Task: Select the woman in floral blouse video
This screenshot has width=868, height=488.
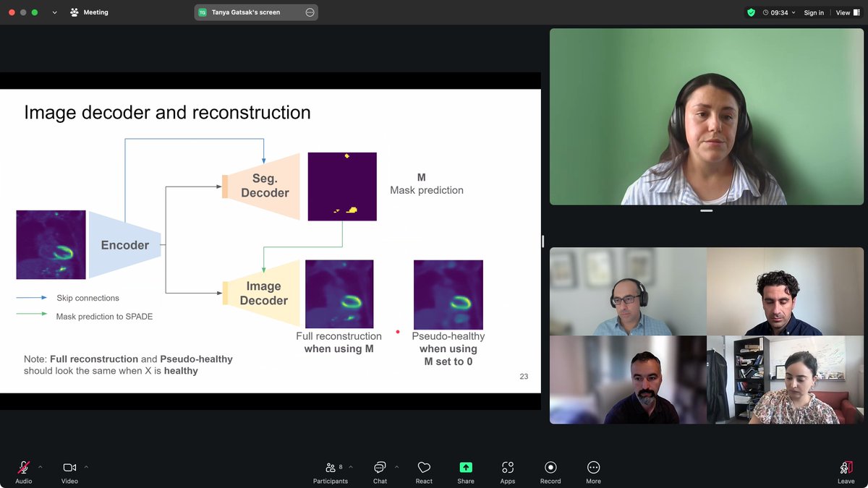Action: coord(786,380)
